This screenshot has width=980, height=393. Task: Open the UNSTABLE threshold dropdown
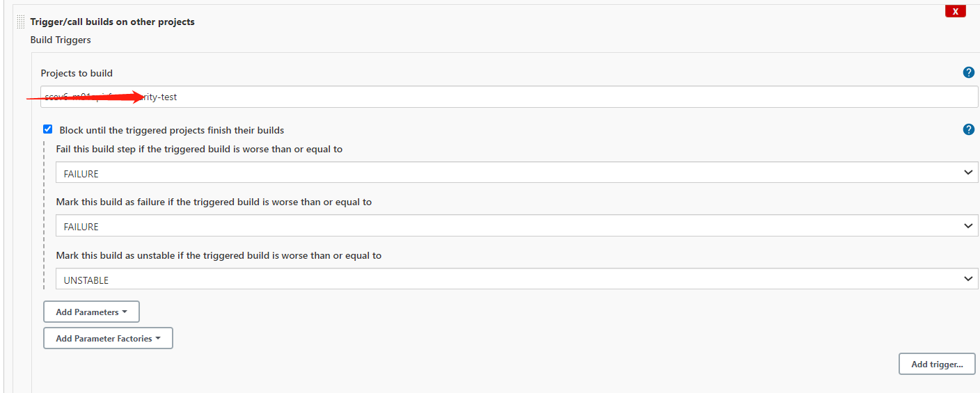point(517,280)
